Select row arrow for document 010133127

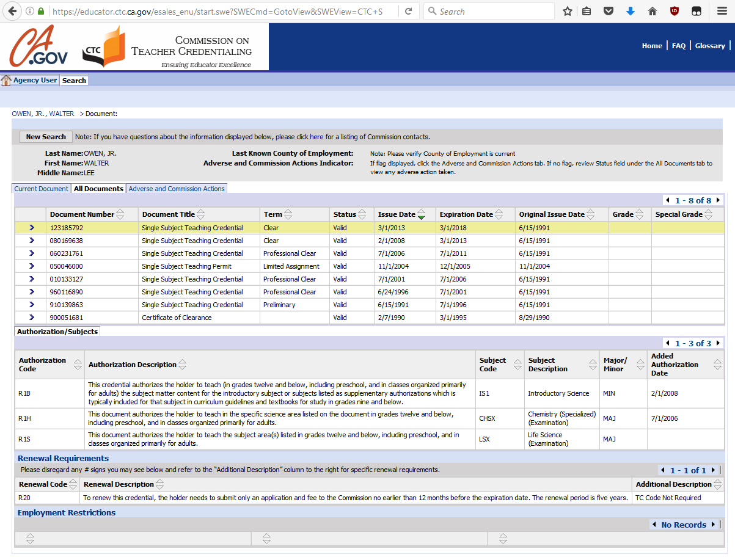click(32, 279)
